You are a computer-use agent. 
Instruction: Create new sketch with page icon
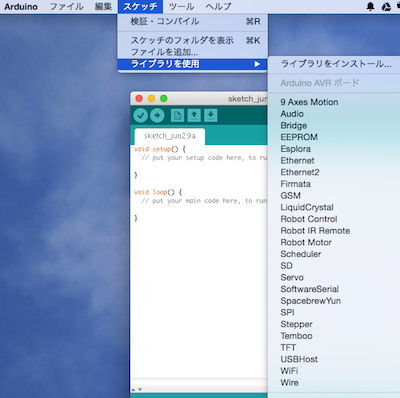click(x=177, y=116)
